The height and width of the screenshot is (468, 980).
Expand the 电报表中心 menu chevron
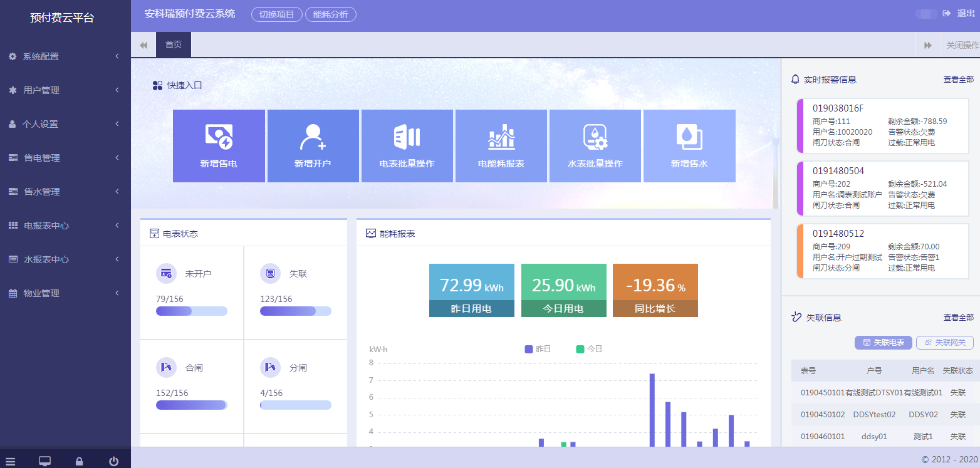(117, 226)
